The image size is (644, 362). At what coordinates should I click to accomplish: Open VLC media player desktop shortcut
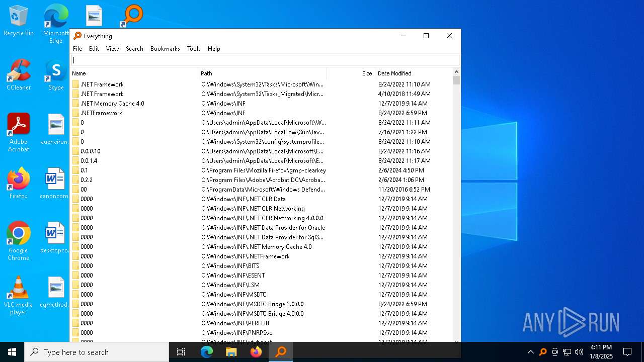pyautogui.click(x=19, y=296)
